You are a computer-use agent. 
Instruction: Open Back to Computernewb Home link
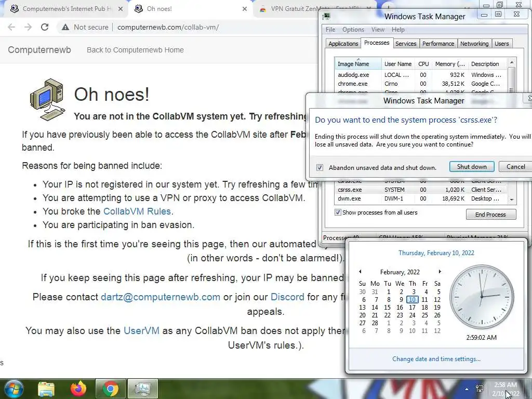coord(135,50)
